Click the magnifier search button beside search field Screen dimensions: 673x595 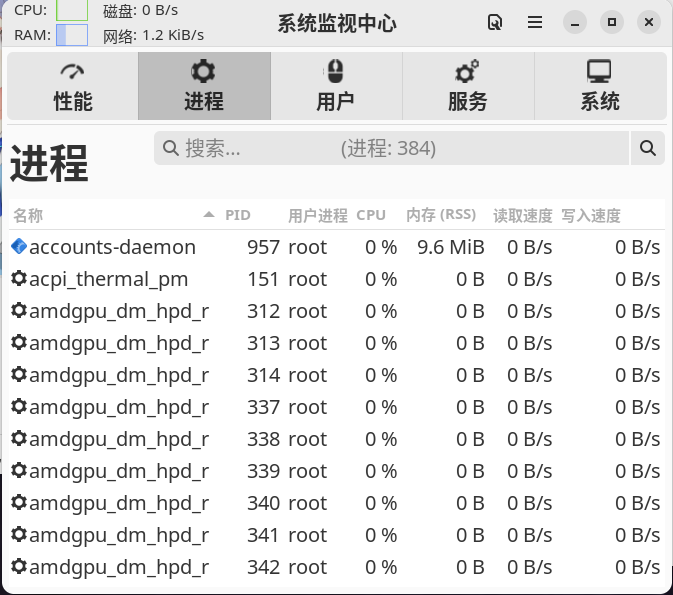coord(647,149)
